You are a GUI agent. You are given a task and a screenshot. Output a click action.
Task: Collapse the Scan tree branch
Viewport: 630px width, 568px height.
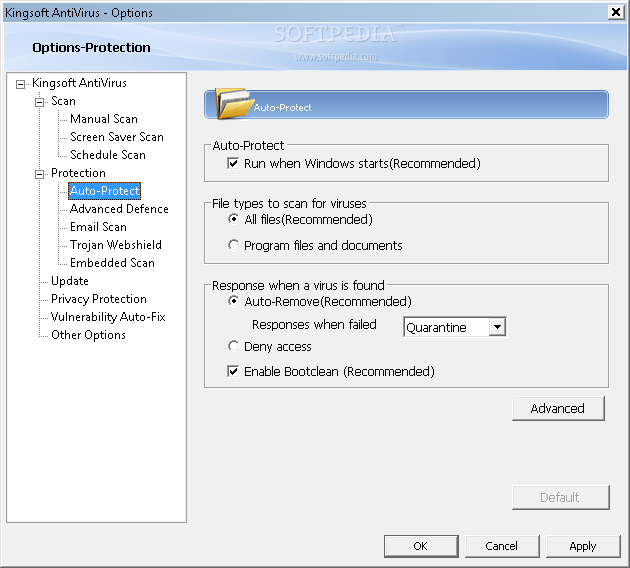[x=39, y=102]
